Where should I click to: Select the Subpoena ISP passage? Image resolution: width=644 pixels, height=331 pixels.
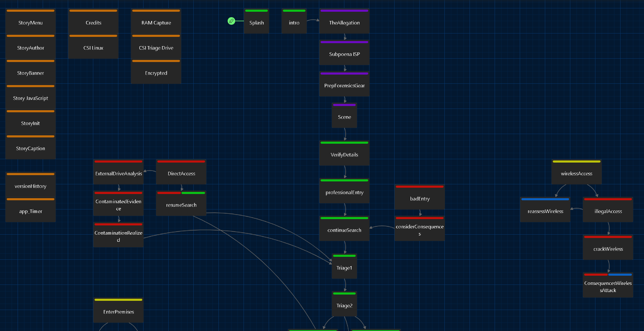point(344,52)
